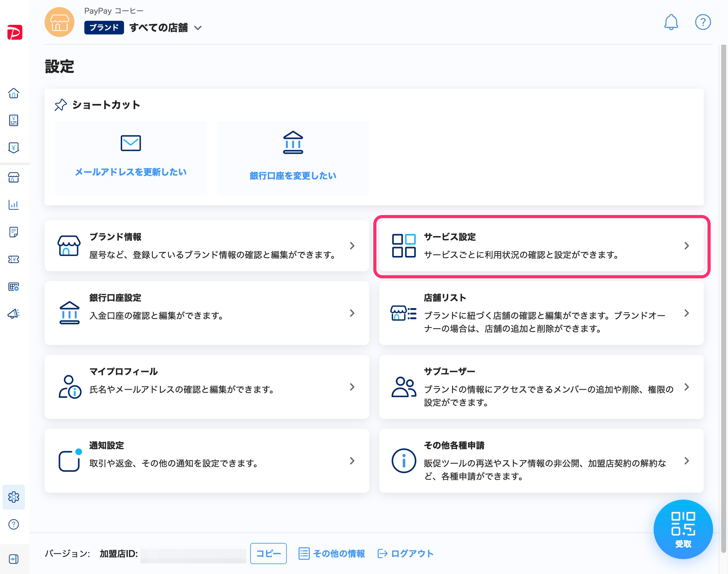The image size is (728, 574).
Task: Open the table settings sidebar icon
Action: point(14,287)
